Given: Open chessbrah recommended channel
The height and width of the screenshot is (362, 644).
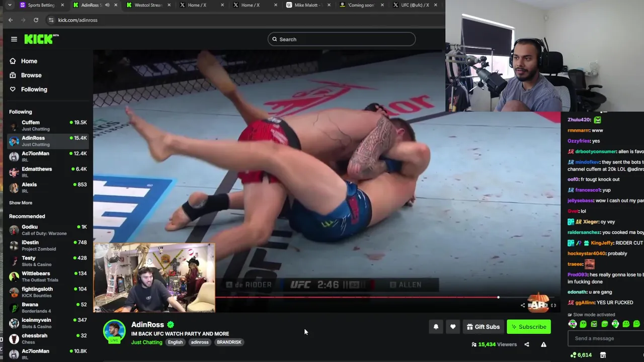Looking at the screenshot, I should click(x=48, y=339).
